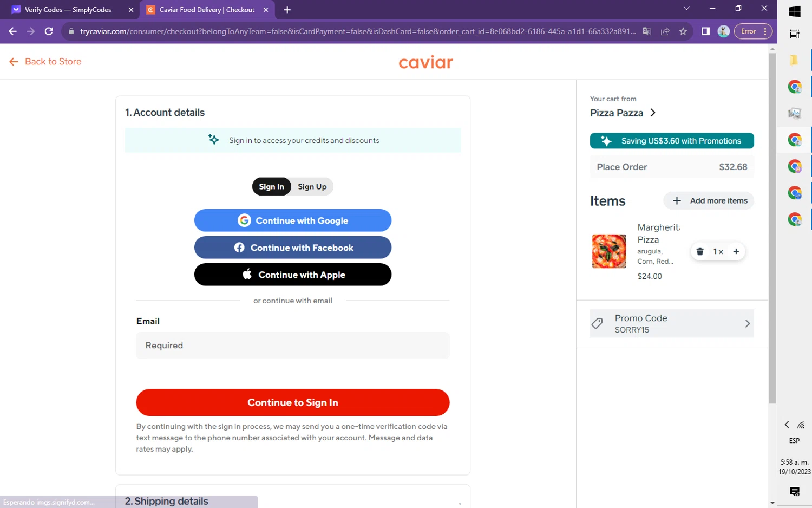Select the Caviar Food Delivery Checkout tab
Viewport: 812px width, 508px height.
point(207,10)
